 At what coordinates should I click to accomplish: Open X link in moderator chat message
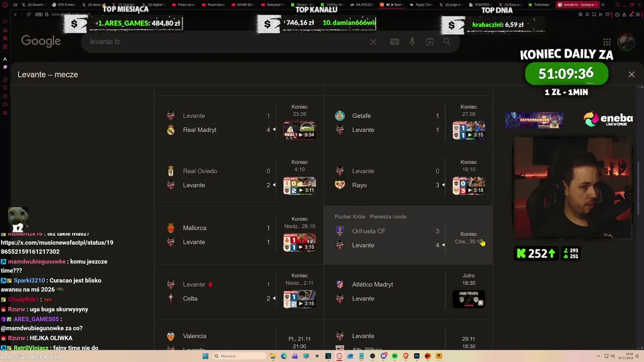pyautogui.click(x=57, y=247)
